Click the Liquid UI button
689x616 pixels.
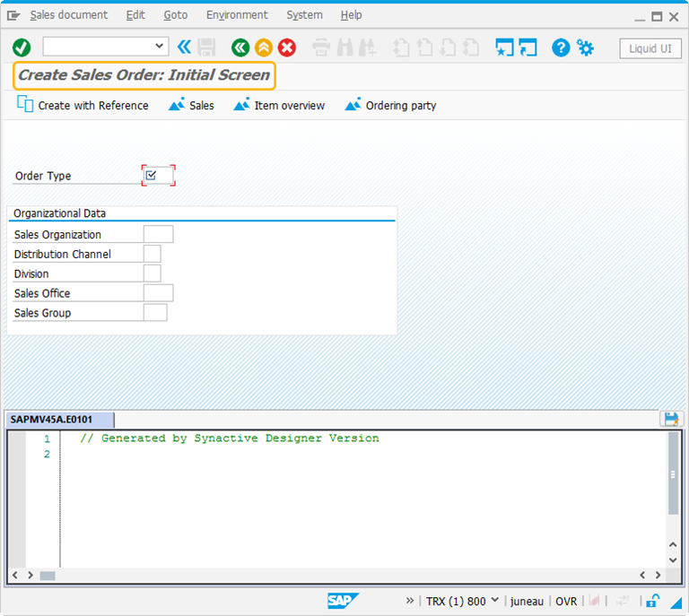[x=650, y=48]
